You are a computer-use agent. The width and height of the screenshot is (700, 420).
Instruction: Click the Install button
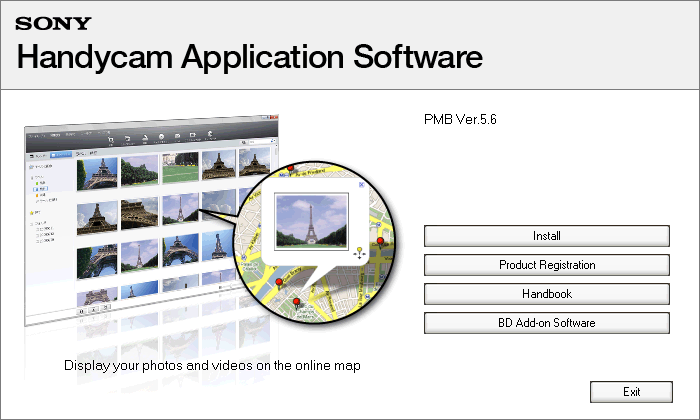pos(546,236)
